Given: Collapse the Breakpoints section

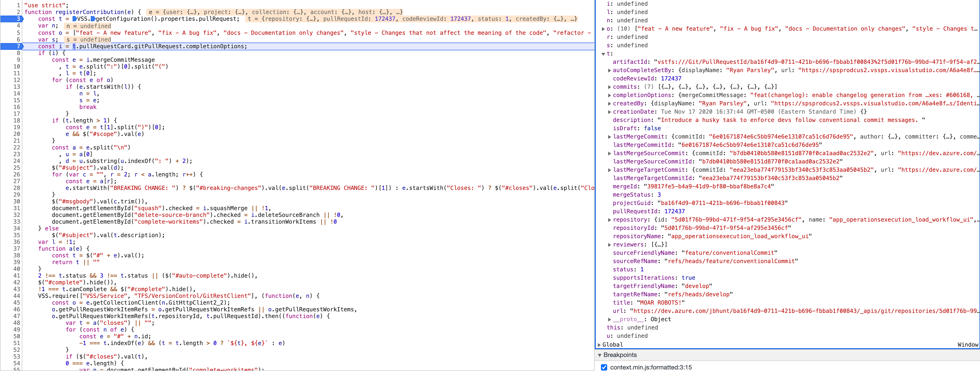Looking at the screenshot, I should pos(600,355).
